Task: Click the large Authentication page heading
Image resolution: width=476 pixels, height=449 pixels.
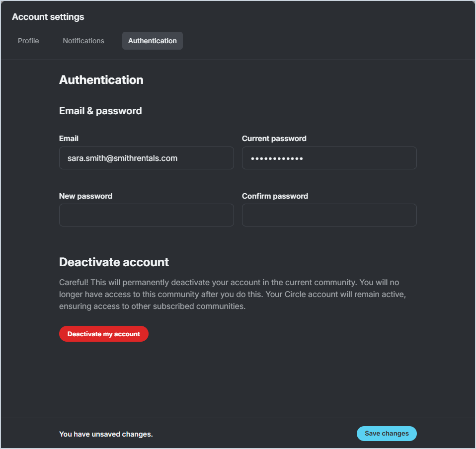Action: [101, 80]
